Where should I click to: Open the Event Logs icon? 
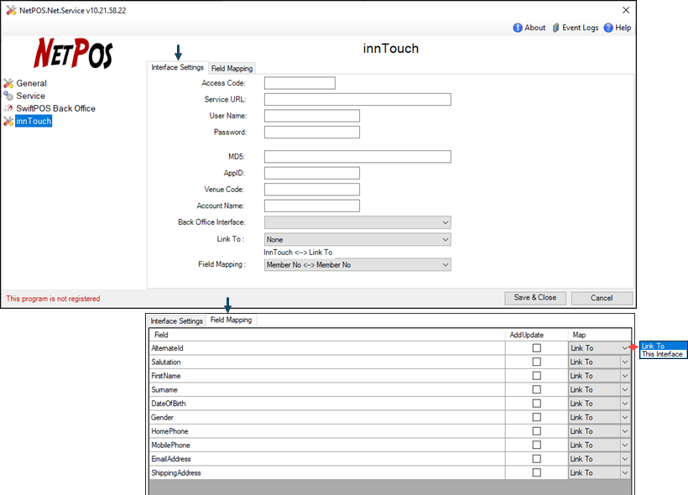pos(555,28)
